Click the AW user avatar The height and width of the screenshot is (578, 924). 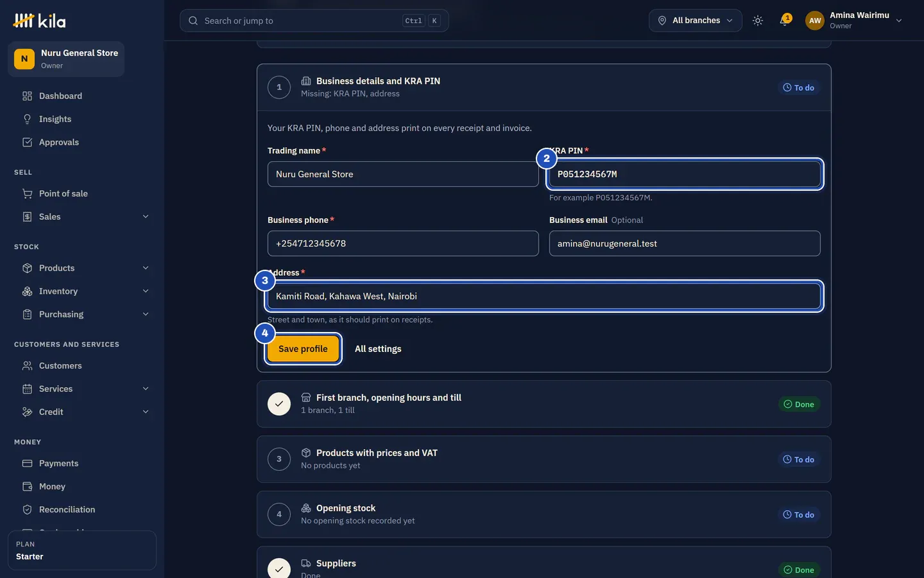[x=815, y=21]
